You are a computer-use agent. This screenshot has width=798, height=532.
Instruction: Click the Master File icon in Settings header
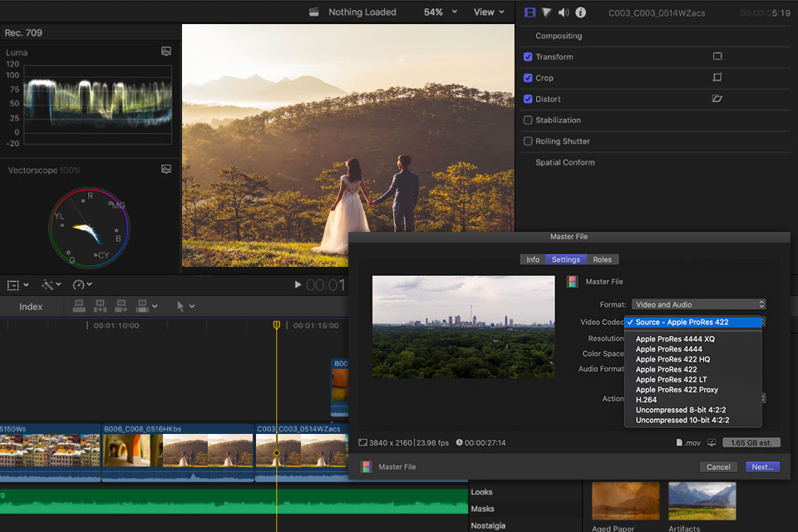tap(572, 282)
